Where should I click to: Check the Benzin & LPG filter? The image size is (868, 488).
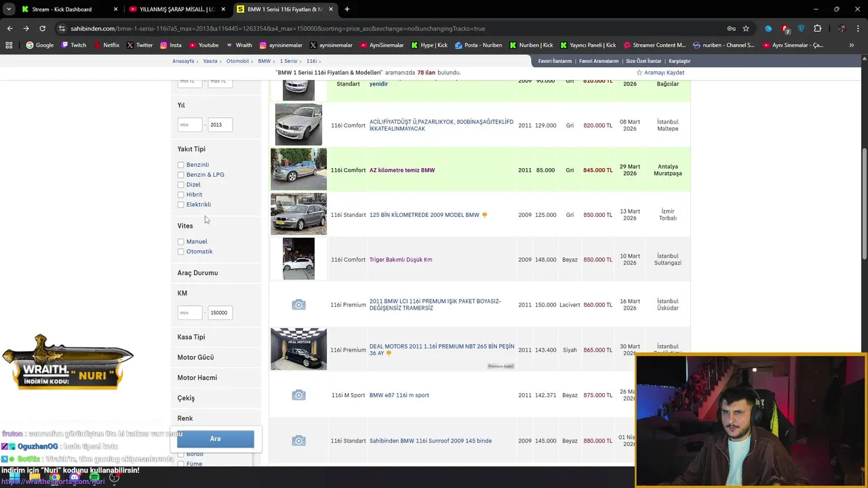click(x=180, y=175)
